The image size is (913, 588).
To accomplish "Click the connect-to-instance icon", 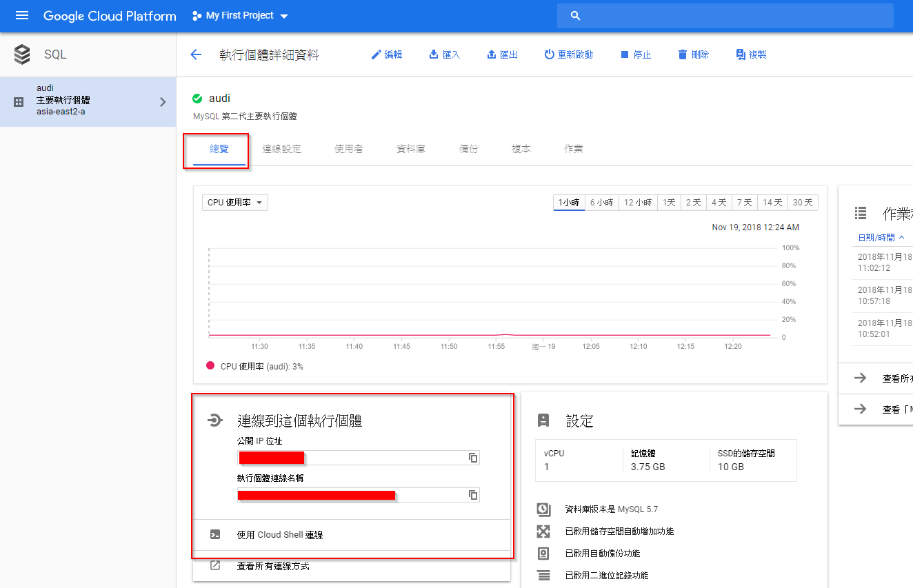I will point(215,420).
